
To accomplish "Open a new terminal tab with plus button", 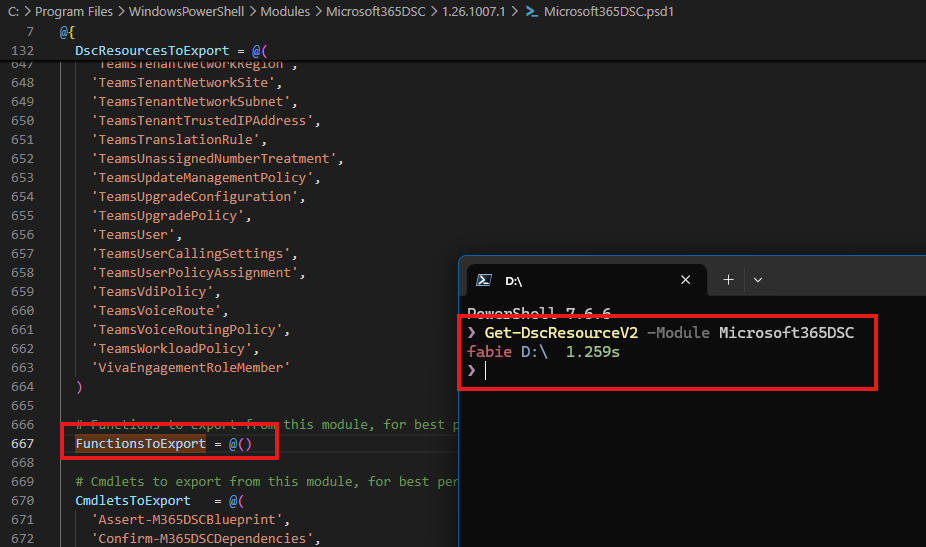I will click(728, 280).
